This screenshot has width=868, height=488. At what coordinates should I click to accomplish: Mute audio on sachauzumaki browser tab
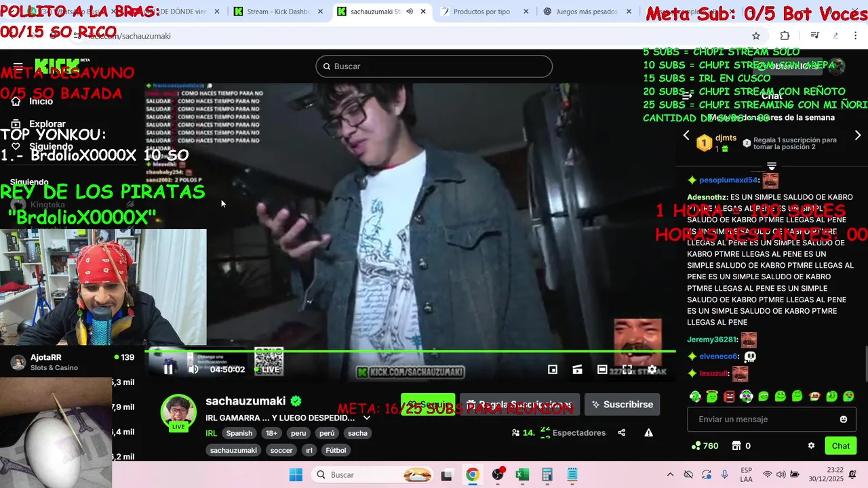coord(409,12)
